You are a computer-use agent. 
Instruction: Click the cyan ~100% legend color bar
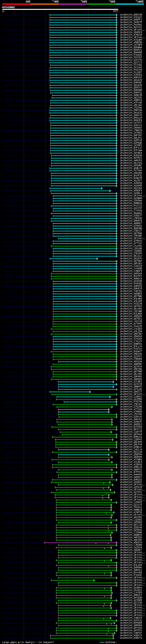[x=130, y=4]
